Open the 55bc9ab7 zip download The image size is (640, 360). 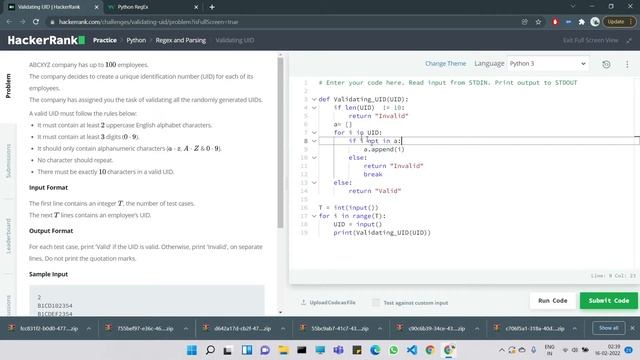(335, 328)
